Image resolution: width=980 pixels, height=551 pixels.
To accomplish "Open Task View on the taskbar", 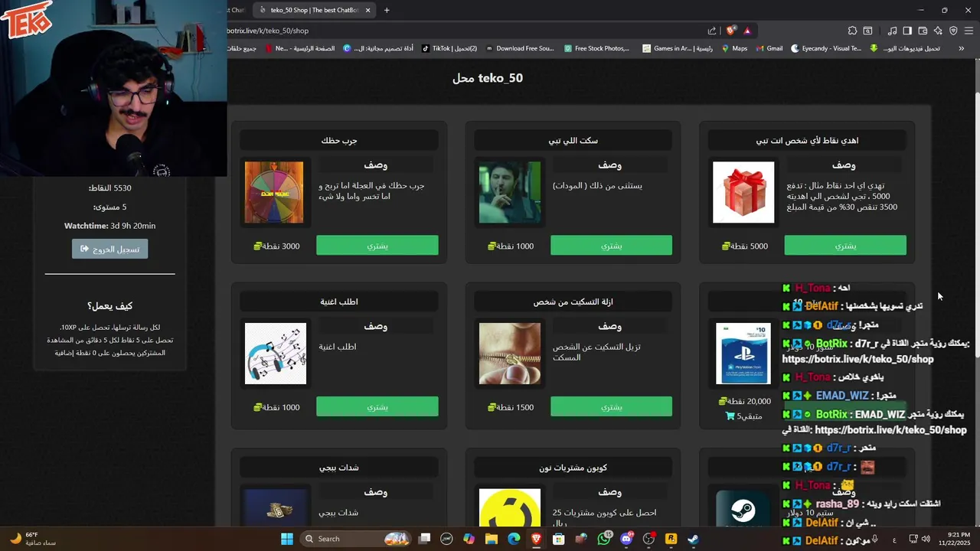I will 425,539.
